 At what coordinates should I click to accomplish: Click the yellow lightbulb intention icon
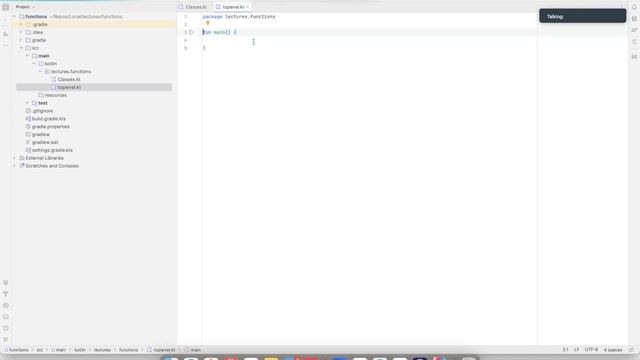[208, 24]
